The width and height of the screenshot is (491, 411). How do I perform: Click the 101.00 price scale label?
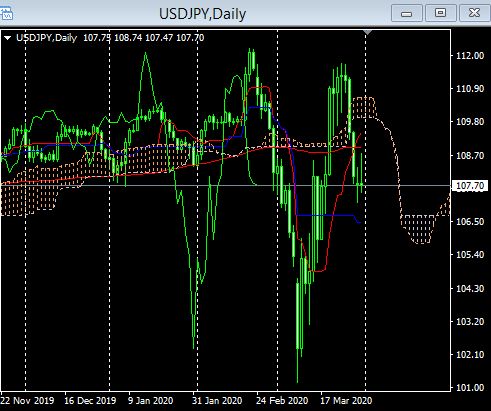coord(470,388)
